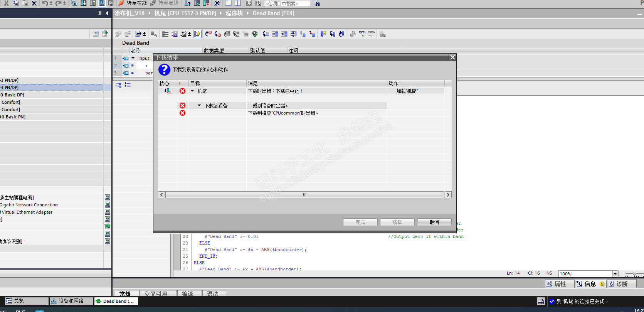Close the download results dialog
Image resolution: width=644 pixels, height=312 pixels.
click(452, 57)
